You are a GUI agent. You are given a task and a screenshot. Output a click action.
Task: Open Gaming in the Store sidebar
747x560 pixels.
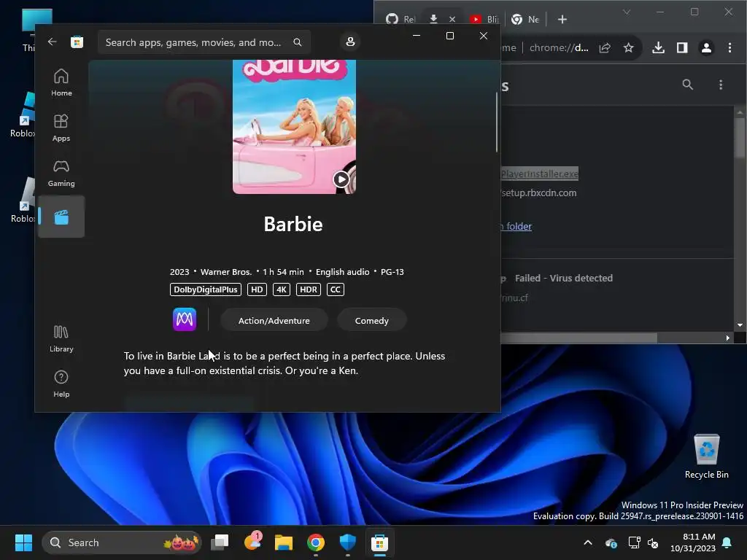point(61,173)
